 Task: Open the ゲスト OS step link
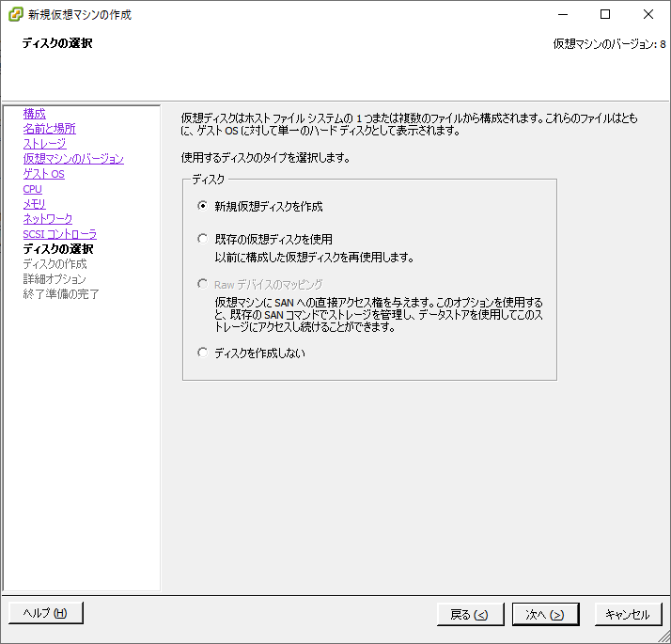point(43,173)
